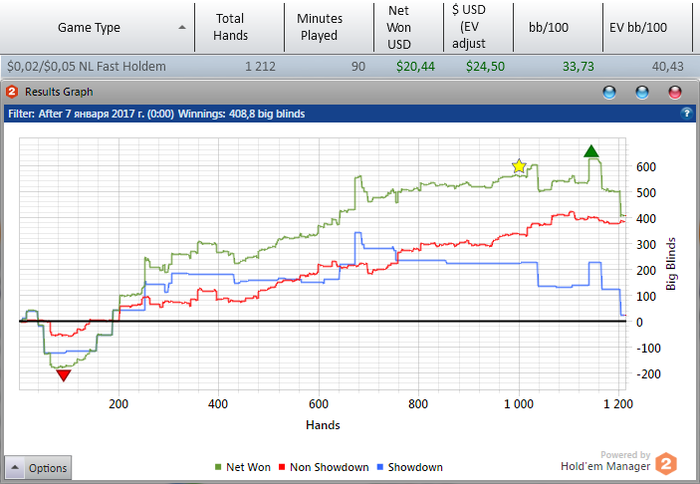The width and height of the screenshot is (700, 484).
Task: Toggle the Showdown legend entry
Action: tap(410, 467)
